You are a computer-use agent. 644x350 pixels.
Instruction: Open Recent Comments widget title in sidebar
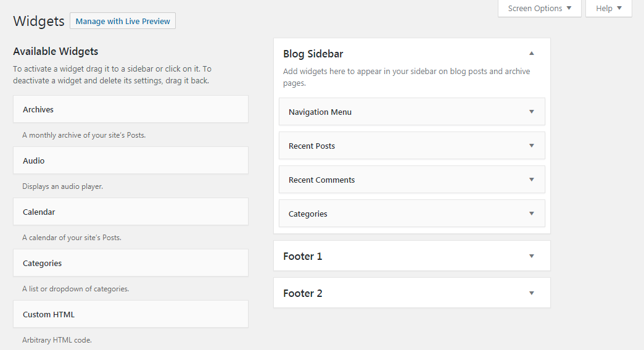pyautogui.click(x=321, y=180)
